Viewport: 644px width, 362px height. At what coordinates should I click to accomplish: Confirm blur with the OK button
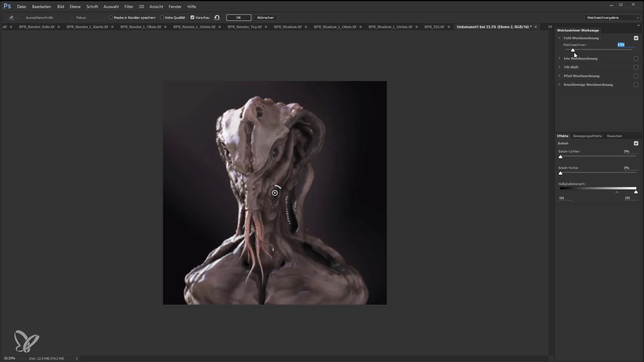(x=238, y=17)
